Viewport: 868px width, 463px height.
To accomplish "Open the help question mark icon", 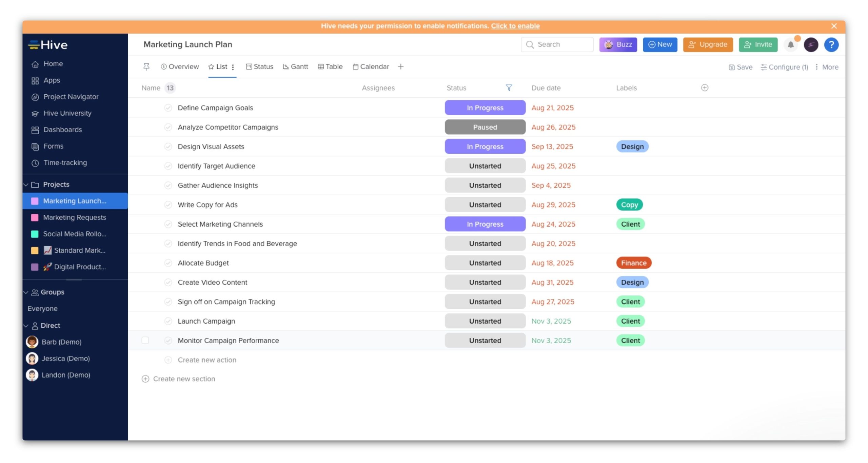I will point(831,45).
